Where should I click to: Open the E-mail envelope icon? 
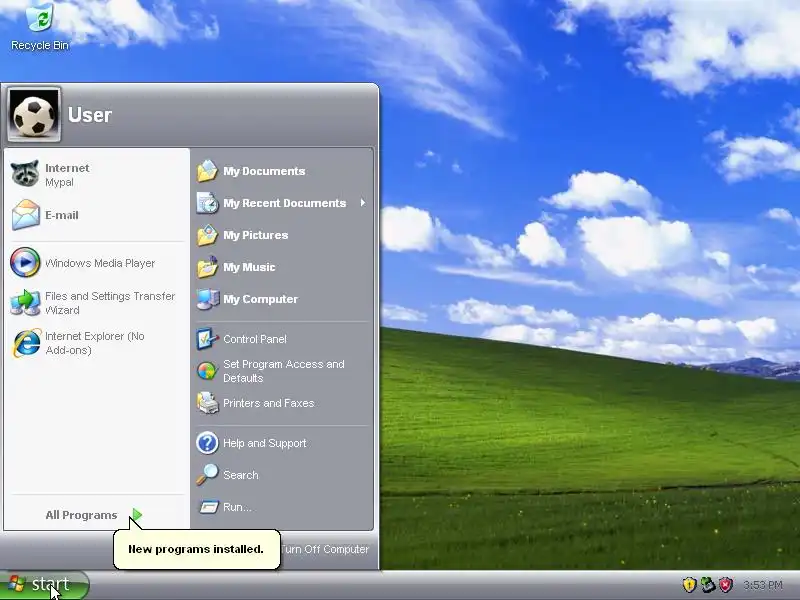pos(26,215)
